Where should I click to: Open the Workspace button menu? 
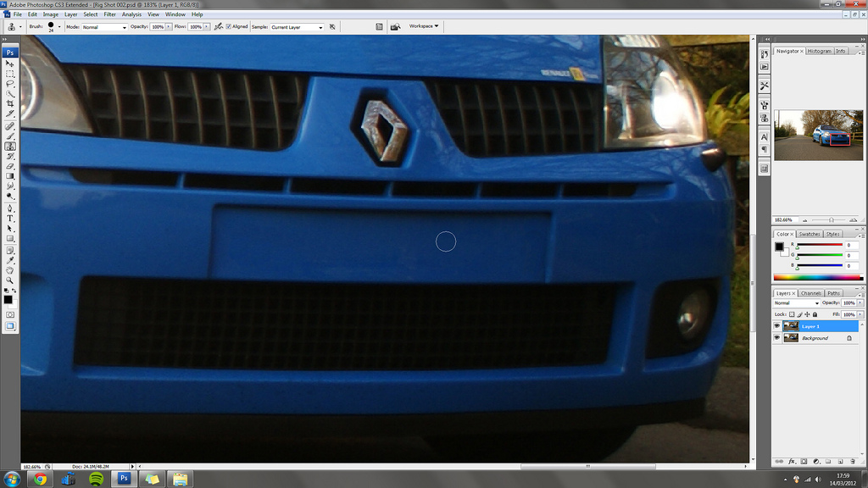424,26
